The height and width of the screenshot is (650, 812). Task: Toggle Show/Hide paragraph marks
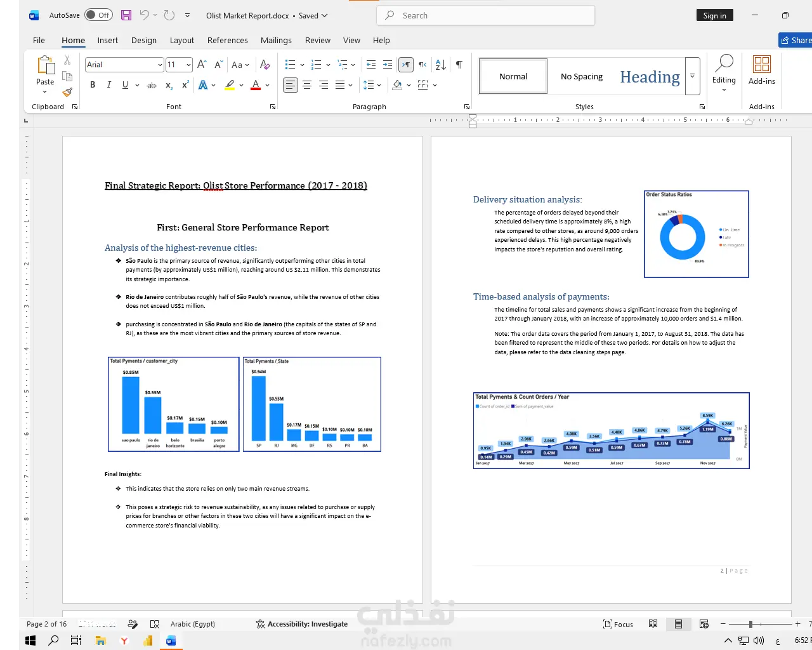(459, 64)
